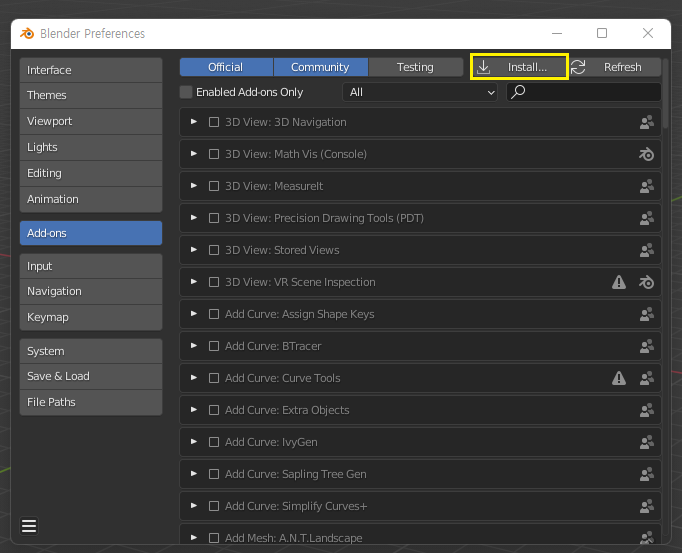The image size is (682, 553).
Task: Click community icon on Extra Objects row
Action: (646, 410)
